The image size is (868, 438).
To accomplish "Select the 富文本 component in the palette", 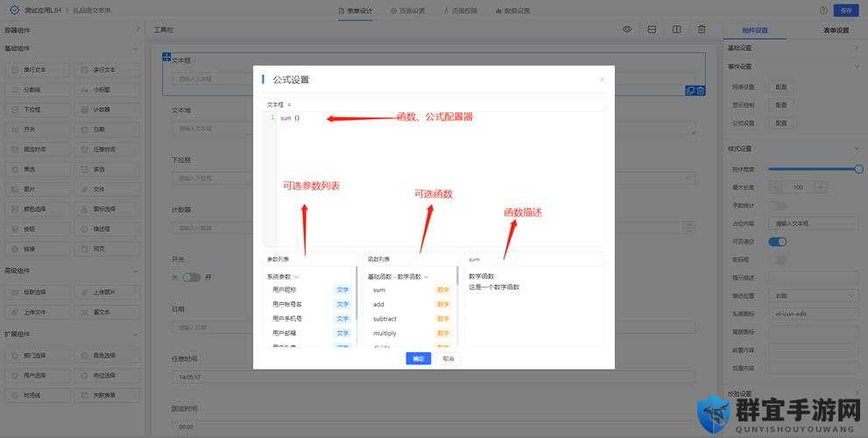I will [107, 313].
